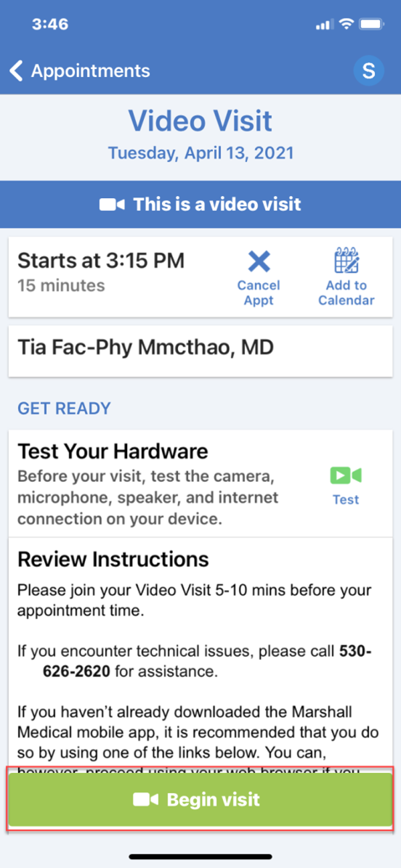Tap the back chevron beside Appointments
Viewport: 401px width, 868px height.
[17, 71]
